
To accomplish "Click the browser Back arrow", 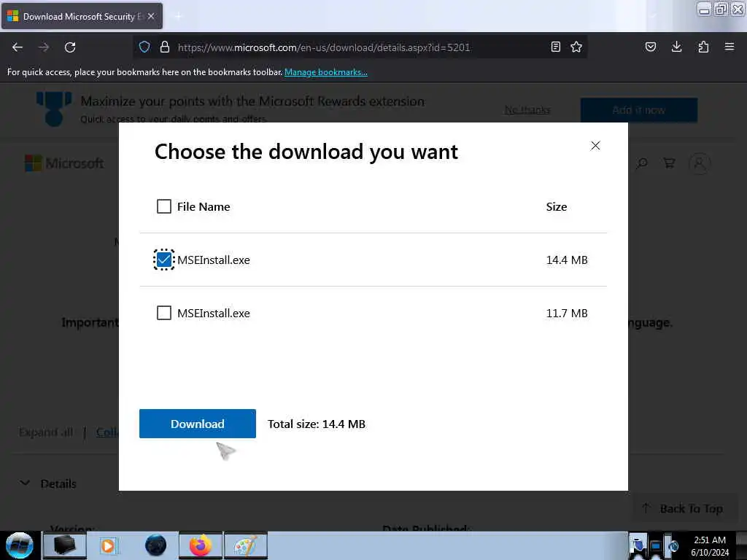I will click(18, 47).
